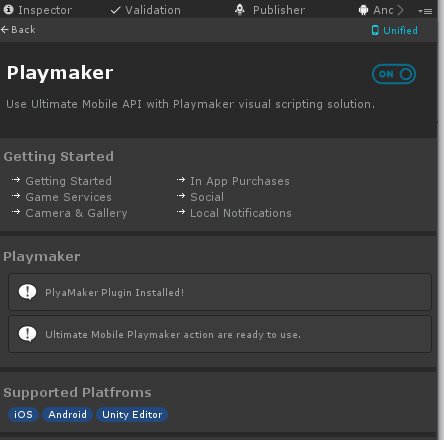Click the arrow icon beside Game Services
Image resolution: width=444 pixels, height=440 pixels.
(x=16, y=196)
